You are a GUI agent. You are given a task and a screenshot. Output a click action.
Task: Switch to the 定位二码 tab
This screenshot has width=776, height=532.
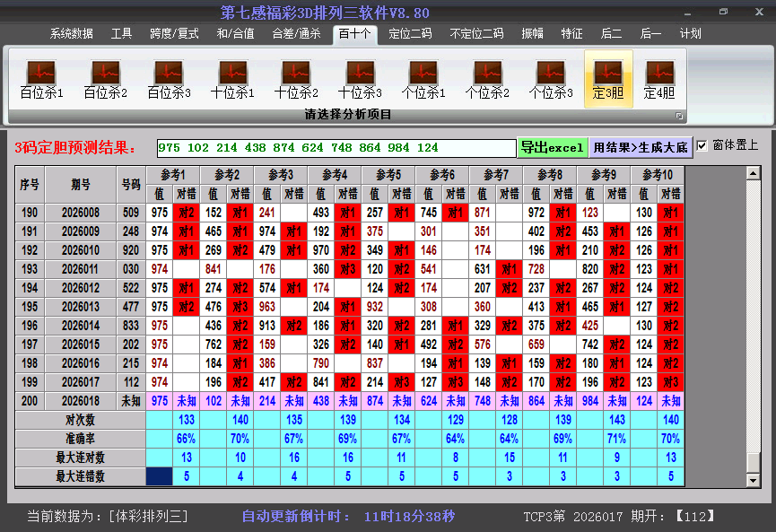pos(410,33)
